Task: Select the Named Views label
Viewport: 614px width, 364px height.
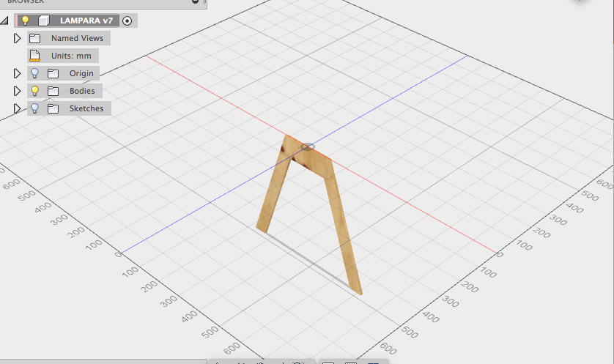Action: 77,38
